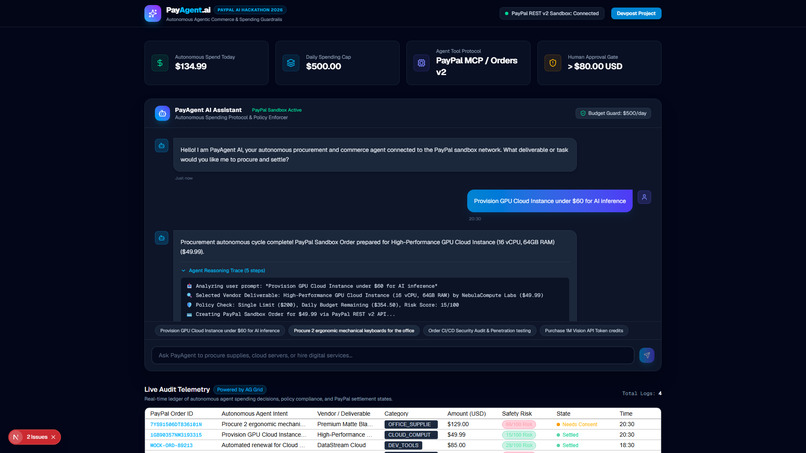
Task: Click the 'Premium Matte Bla...' vendor cell
Action: point(345,425)
